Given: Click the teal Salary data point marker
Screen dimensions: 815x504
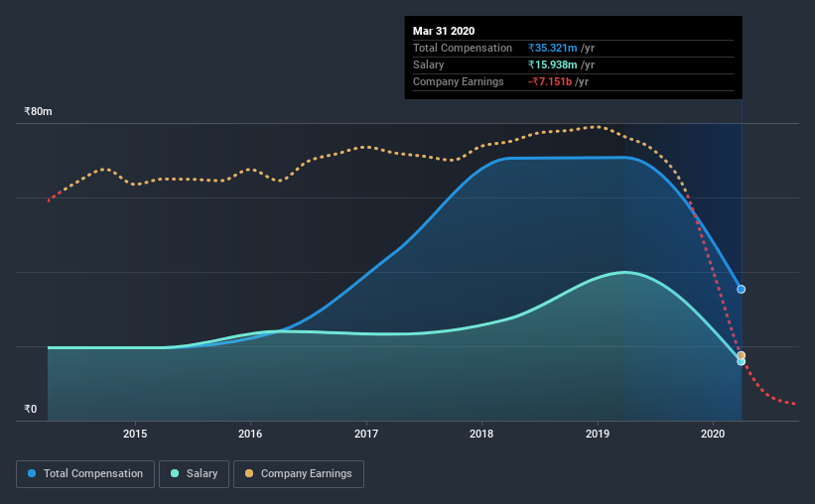Looking at the screenshot, I should click(742, 362).
